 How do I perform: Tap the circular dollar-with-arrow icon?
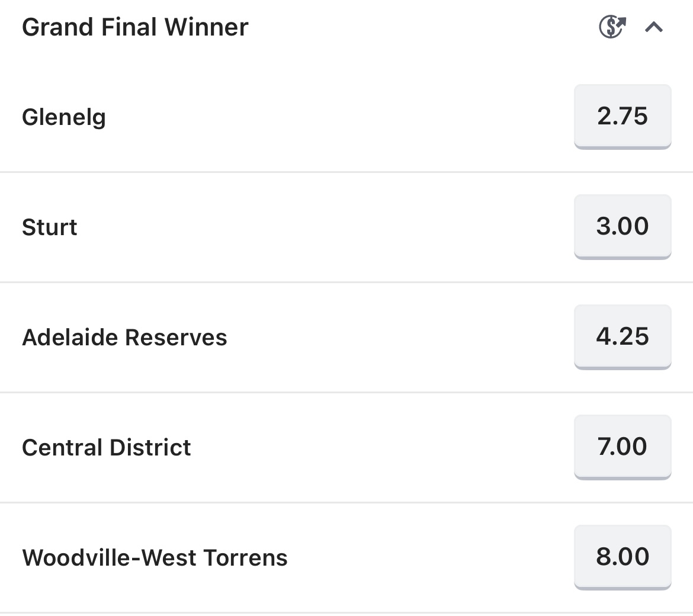[612, 27]
